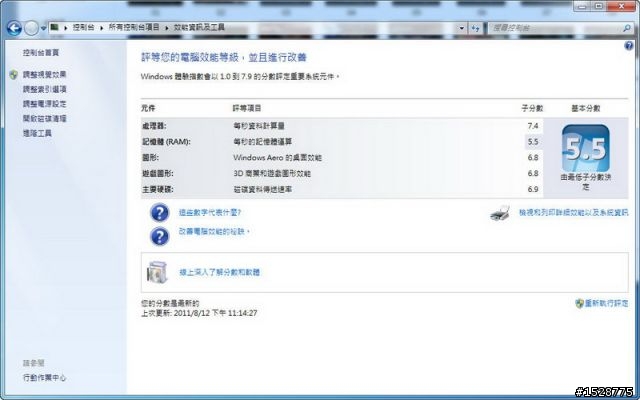This screenshot has width=640, height=400.
Task: Open 調整索引選項 link
Action: [44, 89]
